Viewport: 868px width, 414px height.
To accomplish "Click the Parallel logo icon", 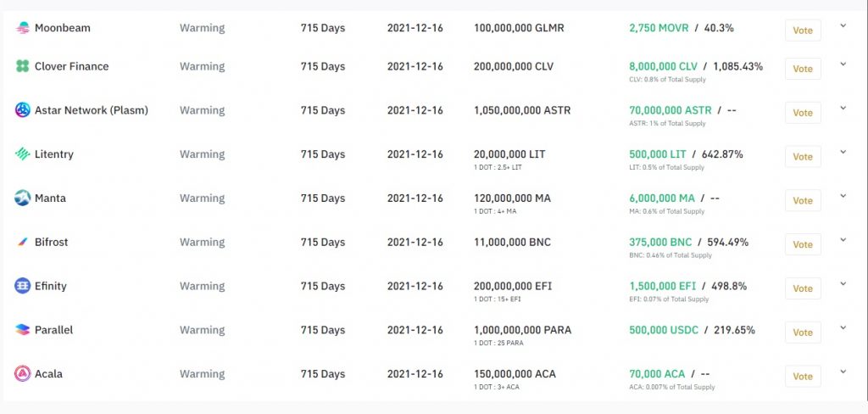I will [23, 330].
